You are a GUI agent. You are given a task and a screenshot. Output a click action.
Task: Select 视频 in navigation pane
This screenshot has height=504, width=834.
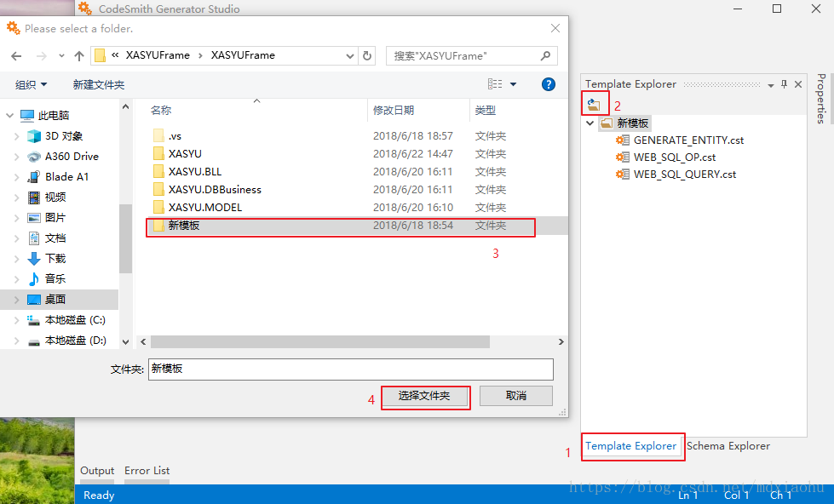tap(55, 198)
